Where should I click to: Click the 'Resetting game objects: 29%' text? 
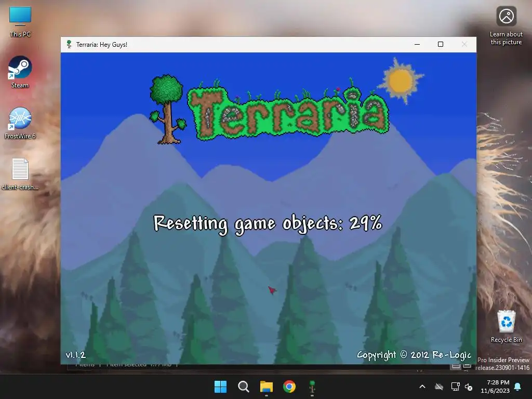[x=268, y=223]
